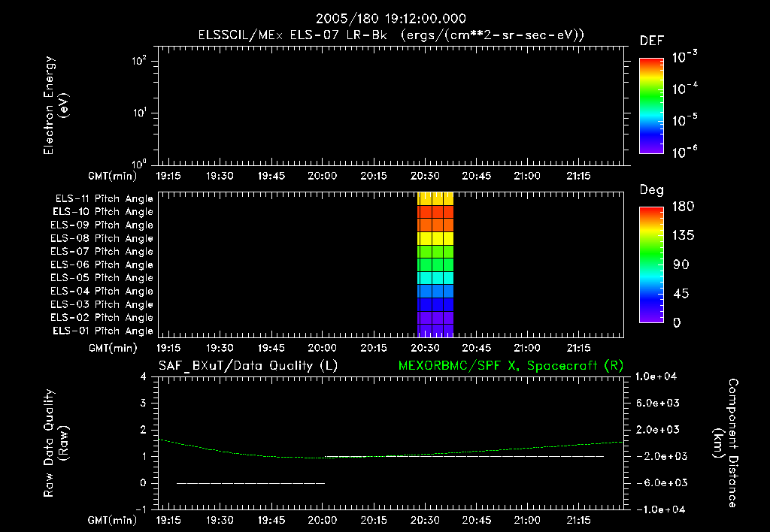770x532 pixels.
Task: Select the ELS-03 Pitch Angle row label
Action: coord(102,304)
